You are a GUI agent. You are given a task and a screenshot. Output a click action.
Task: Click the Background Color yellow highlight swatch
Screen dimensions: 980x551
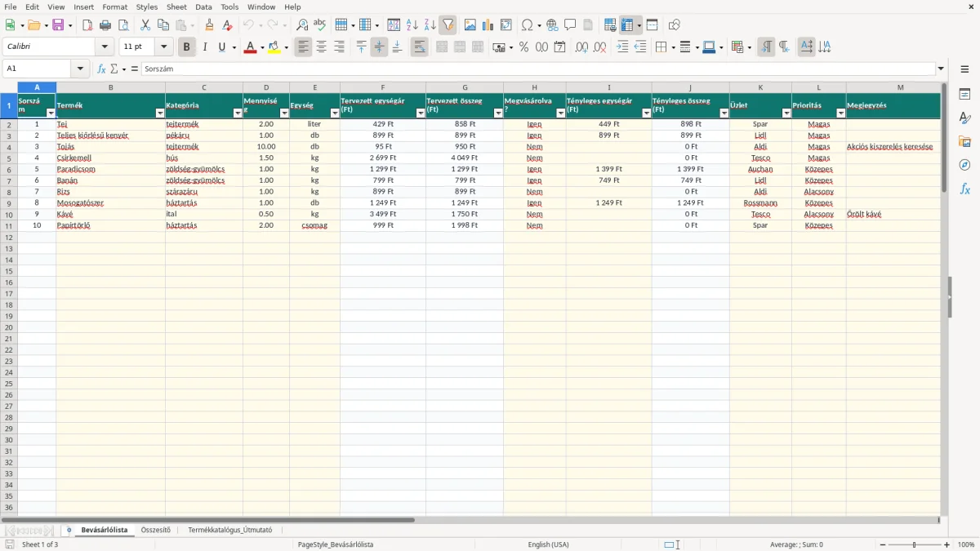click(x=274, y=48)
